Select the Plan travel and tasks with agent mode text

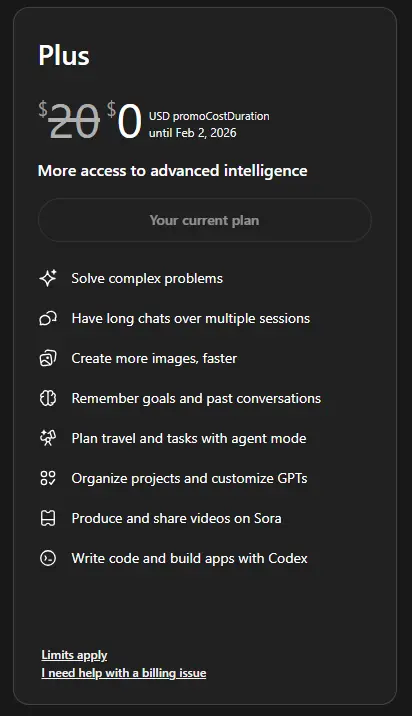point(189,438)
